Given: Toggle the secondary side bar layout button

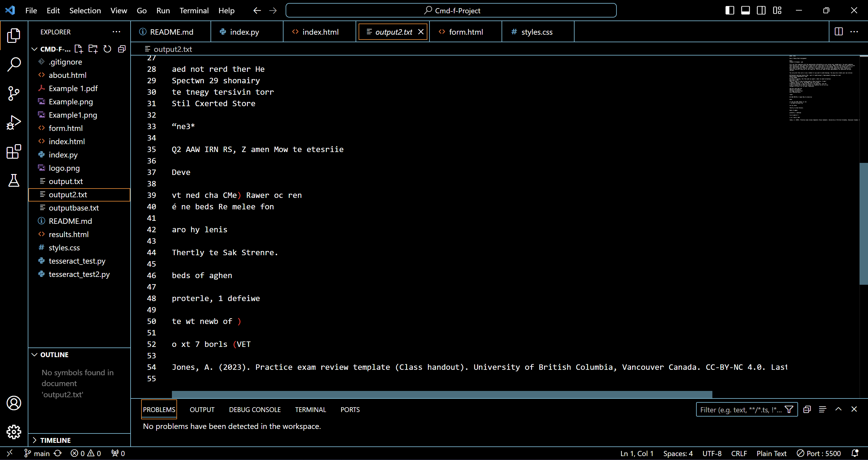Looking at the screenshot, I should click(x=761, y=11).
